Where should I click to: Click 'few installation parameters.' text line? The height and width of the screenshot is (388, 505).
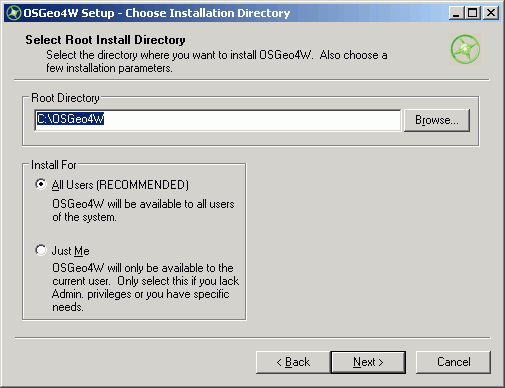pyautogui.click(x=109, y=68)
